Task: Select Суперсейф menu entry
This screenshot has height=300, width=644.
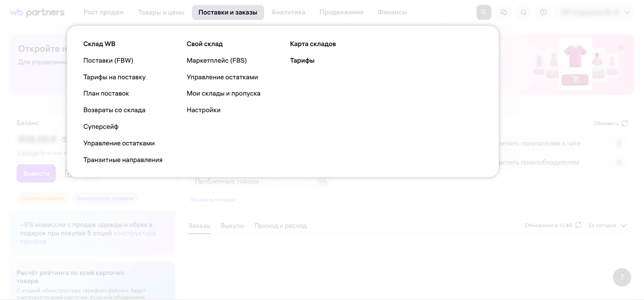Action: [101, 127]
